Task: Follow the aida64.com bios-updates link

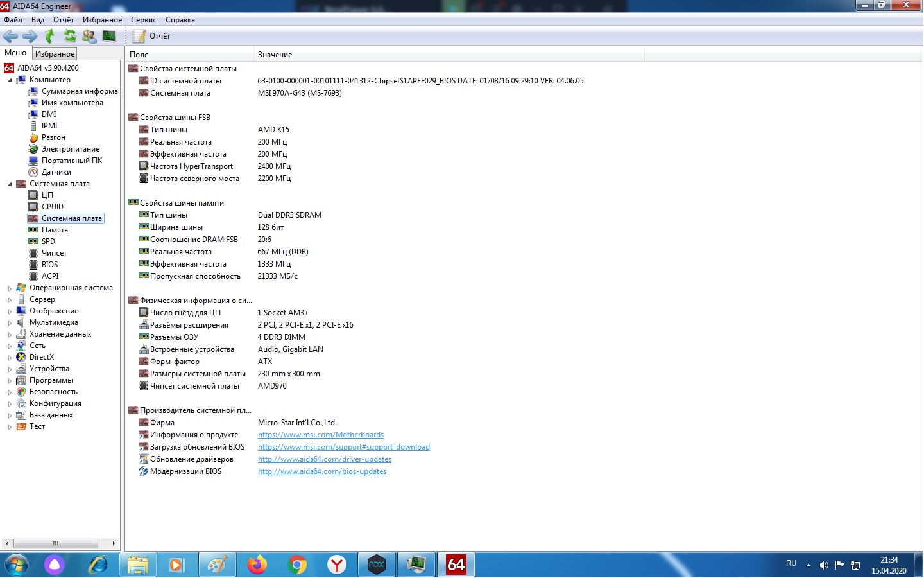Action: [321, 471]
